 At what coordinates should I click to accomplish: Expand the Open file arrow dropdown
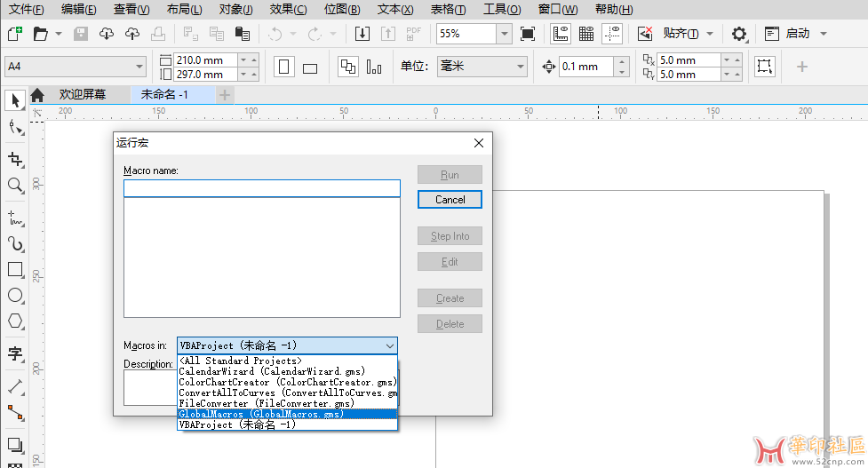pyautogui.click(x=59, y=34)
